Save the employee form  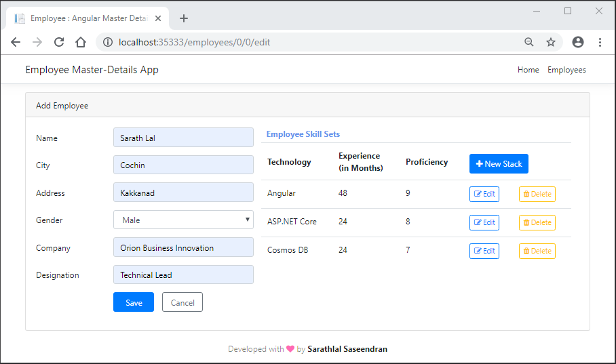(x=134, y=302)
